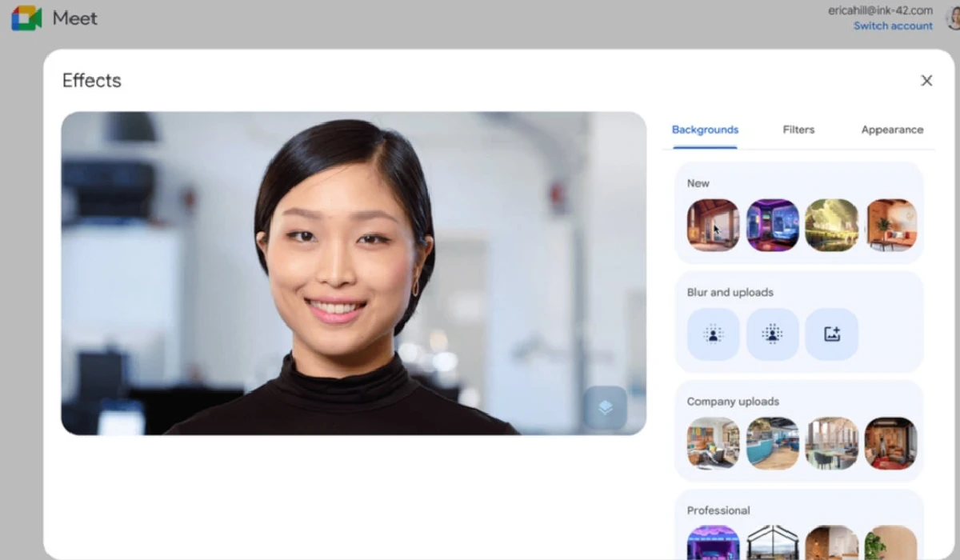Choose the purple neon room background under New
Viewport: 960px width, 560px height.
click(x=772, y=226)
